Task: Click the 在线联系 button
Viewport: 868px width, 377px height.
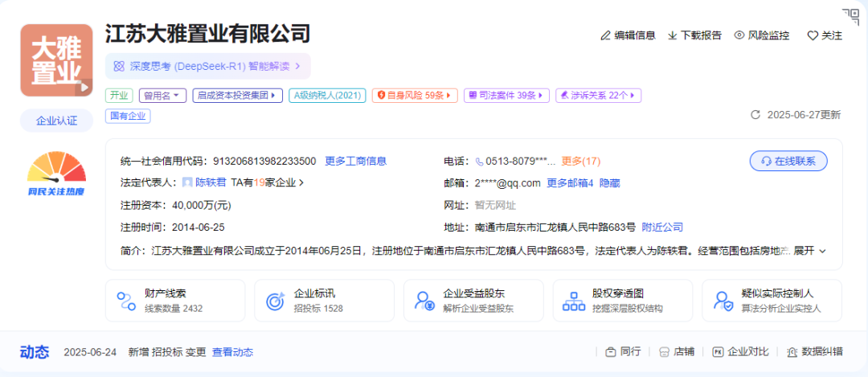Action: point(789,161)
